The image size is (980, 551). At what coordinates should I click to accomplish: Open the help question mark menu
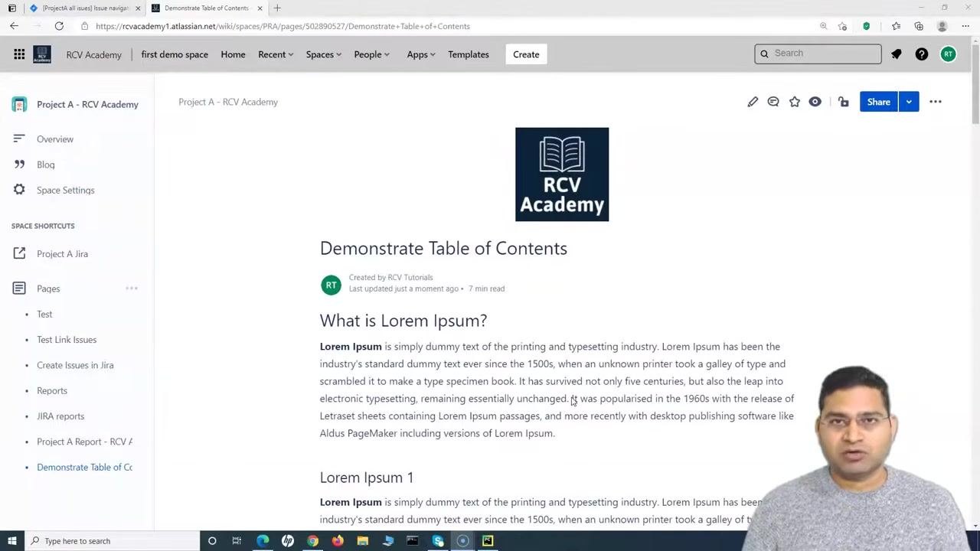tap(922, 54)
